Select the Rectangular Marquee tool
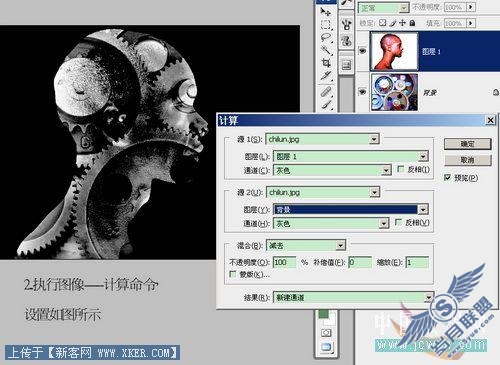Image resolution: width=500 pixels, height=365 pixels. [325, 25]
